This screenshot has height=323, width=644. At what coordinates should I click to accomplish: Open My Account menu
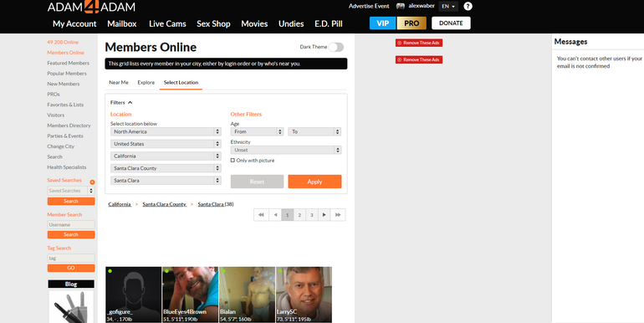tap(74, 23)
